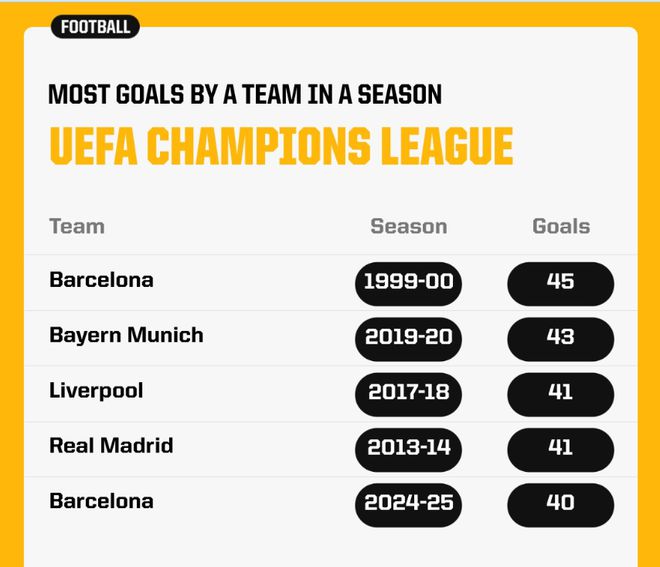
Task: Sort by the Team column header
Action: (77, 226)
